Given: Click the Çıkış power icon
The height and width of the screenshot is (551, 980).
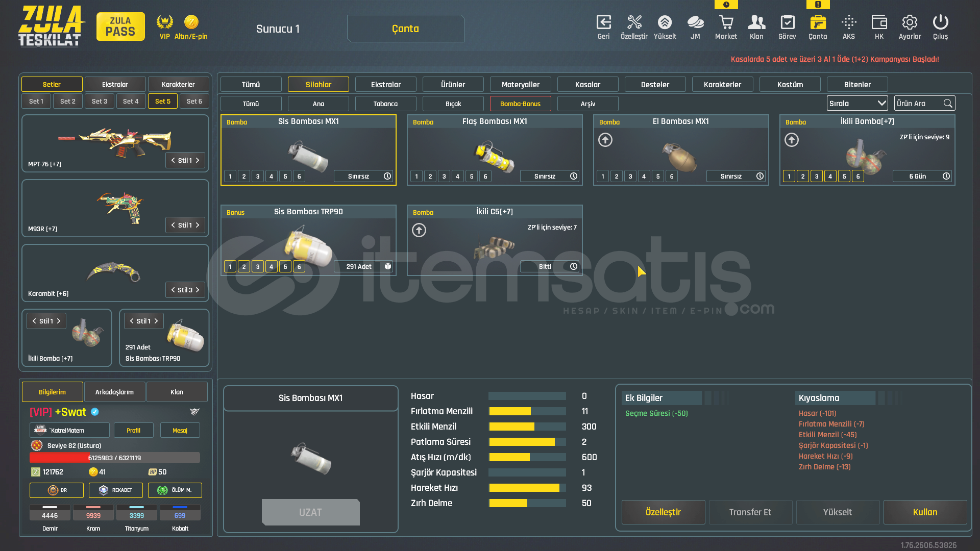Looking at the screenshot, I should [x=940, y=22].
